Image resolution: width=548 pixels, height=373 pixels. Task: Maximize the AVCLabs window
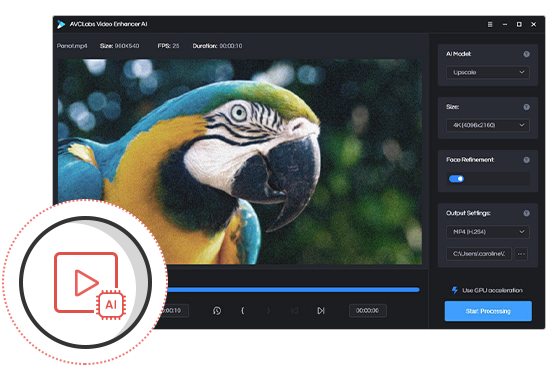click(519, 24)
